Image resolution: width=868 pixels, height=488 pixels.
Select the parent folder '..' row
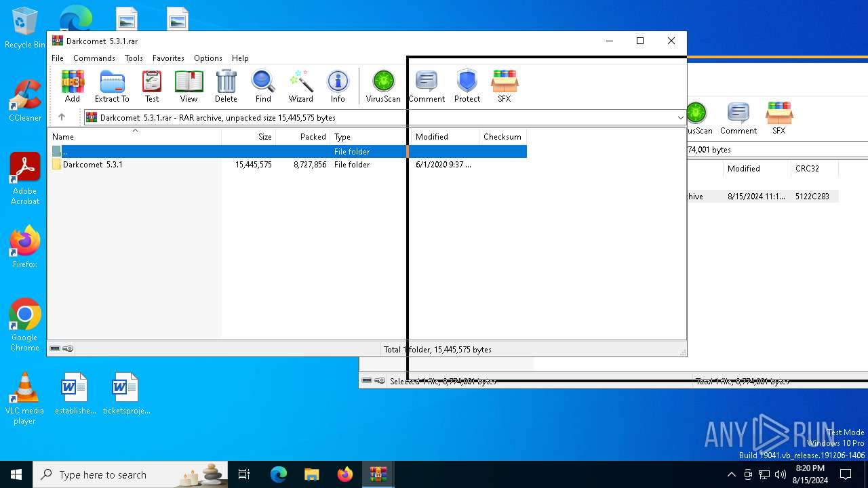(x=288, y=152)
